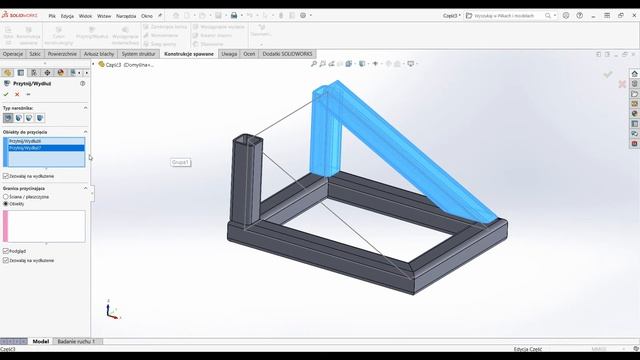Image resolution: width=640 pixels, height=360 pixels.
Task: Collapse the Obiekty do przycięcia section
Action: click(x=85, y=132)
